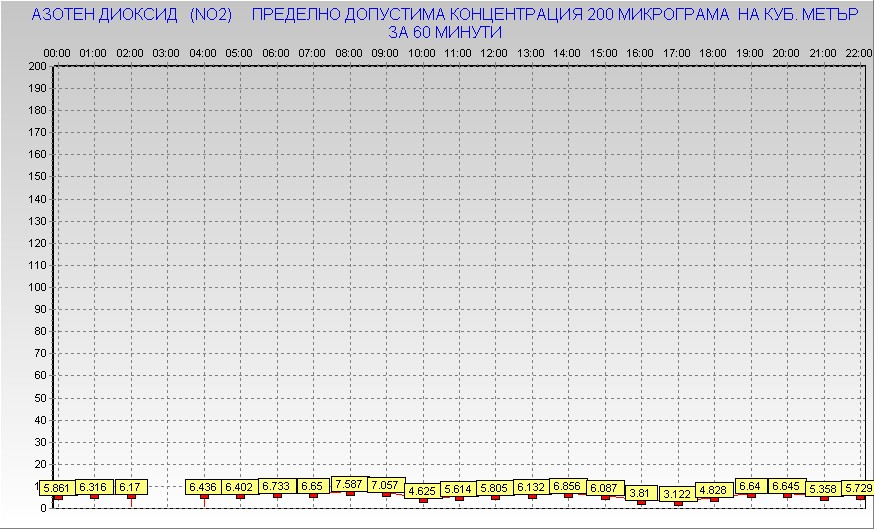This screenshot has height=529, width=874.
Task: Click the 50 tick on the vertical axis
Action: coord(40,397)
